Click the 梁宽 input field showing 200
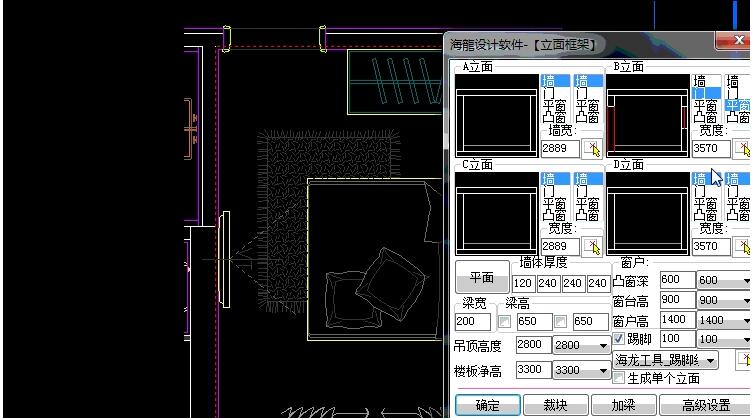Image resolution: width=756 pixels, height=418 pixels. click(472, 322)
